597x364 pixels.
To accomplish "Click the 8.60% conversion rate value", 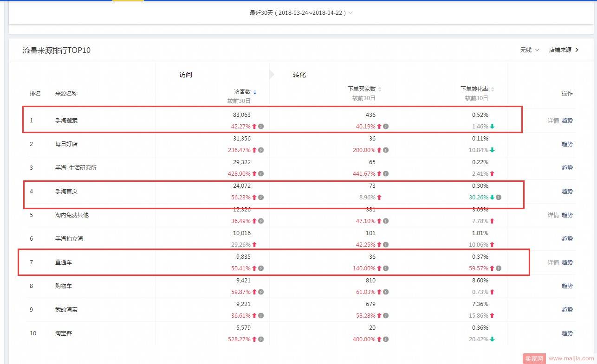I will [x=480, y=281].
